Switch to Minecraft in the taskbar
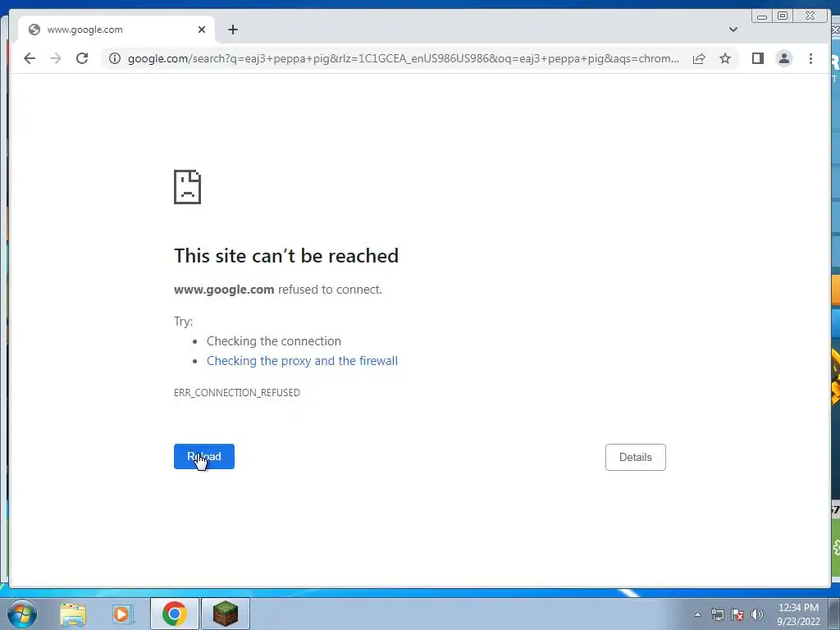The height and width of the screenshot is (630, 840). [226, 614]
